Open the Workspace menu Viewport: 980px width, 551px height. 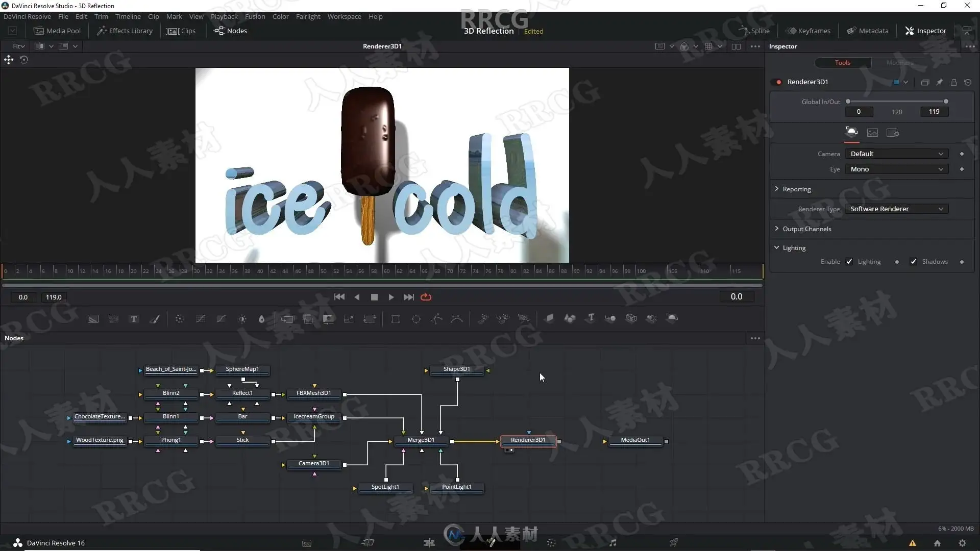pos(344,16)
